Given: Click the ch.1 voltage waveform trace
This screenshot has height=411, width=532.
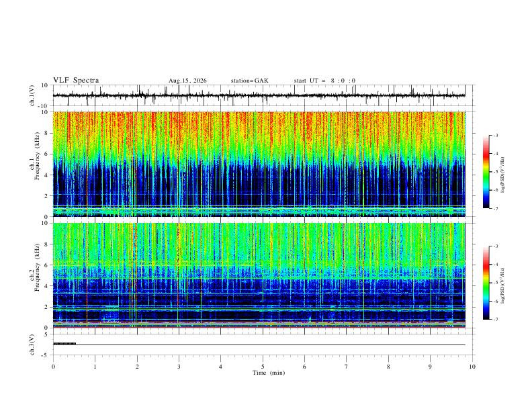Looking at the screenshot, I should [x=259, y=95].
